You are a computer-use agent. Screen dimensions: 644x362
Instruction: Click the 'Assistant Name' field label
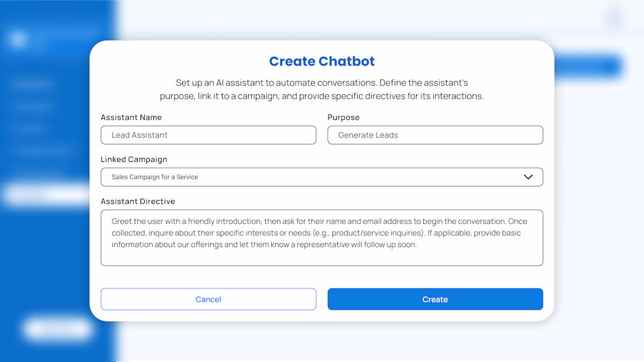[131, 118]
